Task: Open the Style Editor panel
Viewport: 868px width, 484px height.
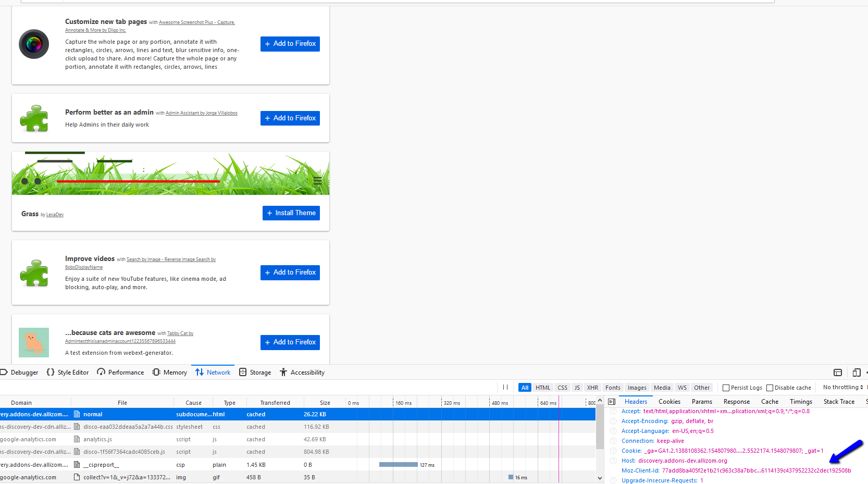Action: coord(68,373)
